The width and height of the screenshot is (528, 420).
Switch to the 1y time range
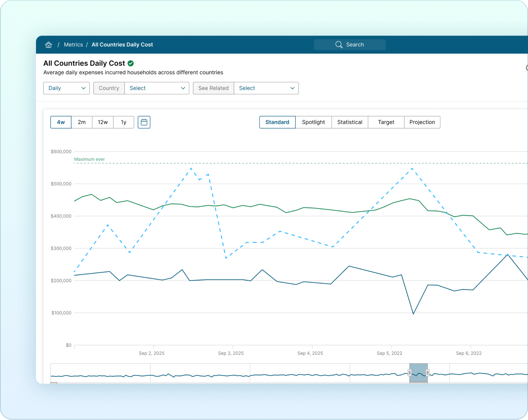click(124, 122)
